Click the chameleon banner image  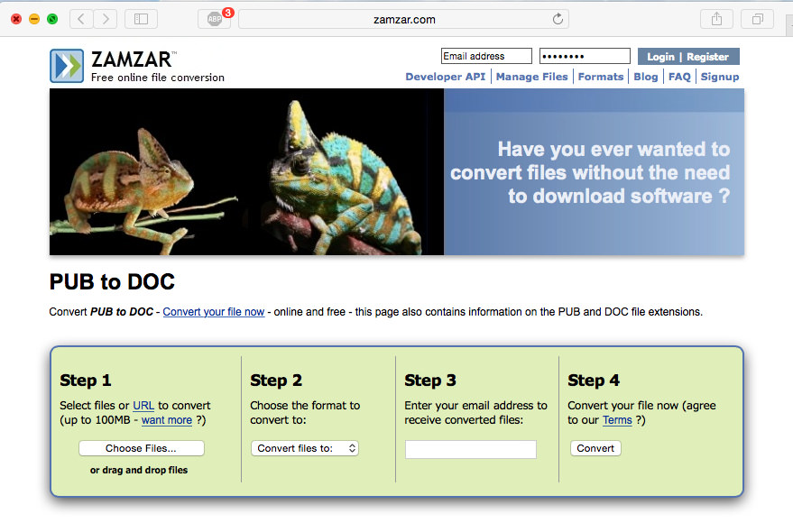click(246, 172)
